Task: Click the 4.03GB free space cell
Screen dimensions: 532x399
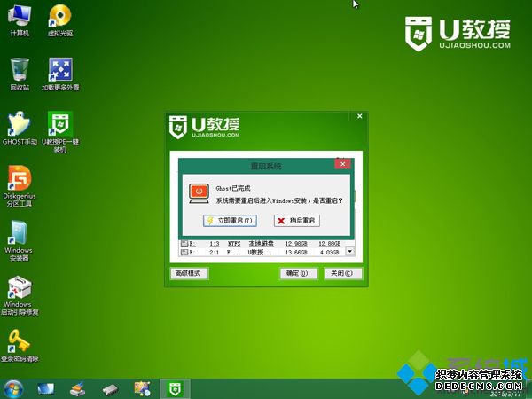Action: (x=329, y=253)
